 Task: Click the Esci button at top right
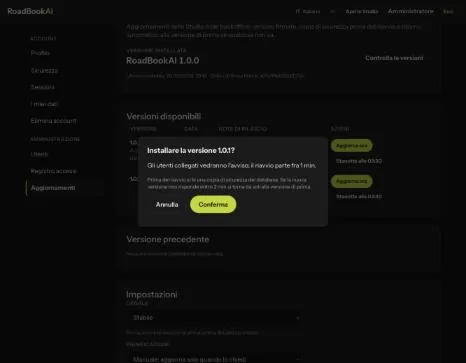448,12
